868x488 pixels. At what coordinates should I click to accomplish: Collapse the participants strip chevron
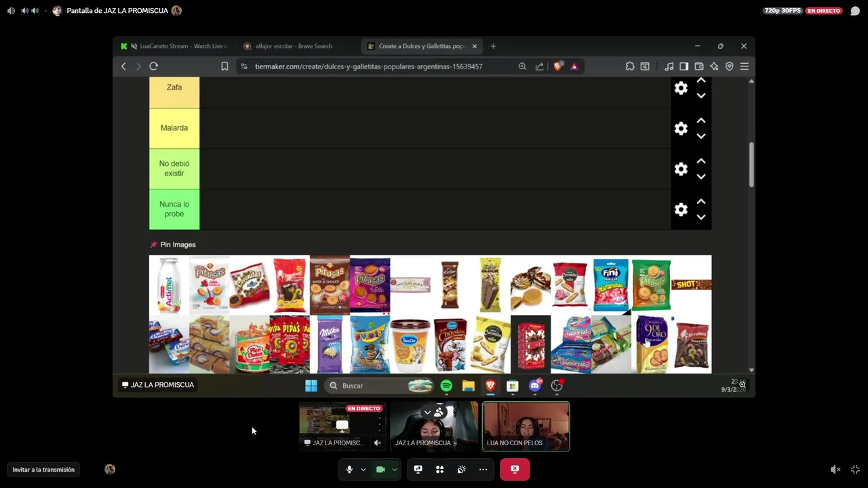[x=427, y=412]
